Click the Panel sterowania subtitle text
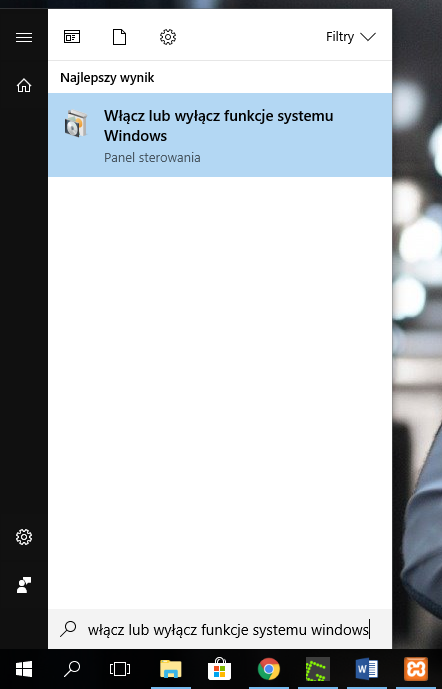 [152, 157]
